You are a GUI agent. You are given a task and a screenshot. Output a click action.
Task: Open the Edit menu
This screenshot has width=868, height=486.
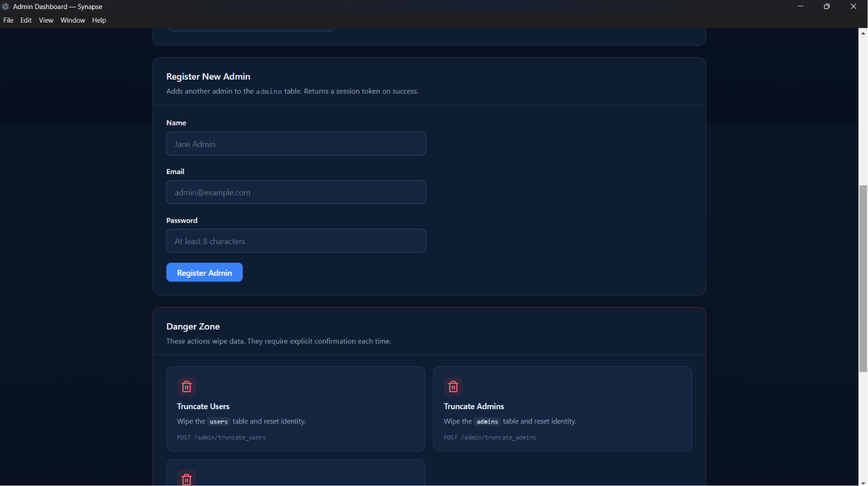click(x=26, y=20)
